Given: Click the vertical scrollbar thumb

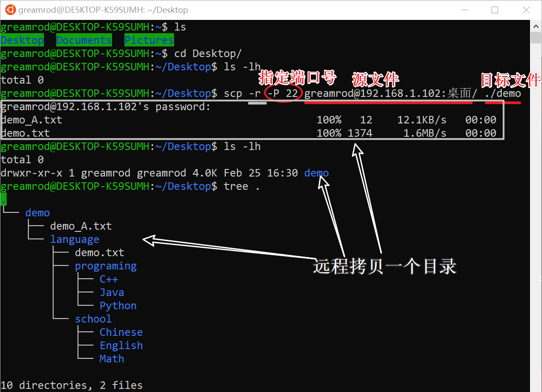Looking at the screenshot, I should click(x=536, y=37).
